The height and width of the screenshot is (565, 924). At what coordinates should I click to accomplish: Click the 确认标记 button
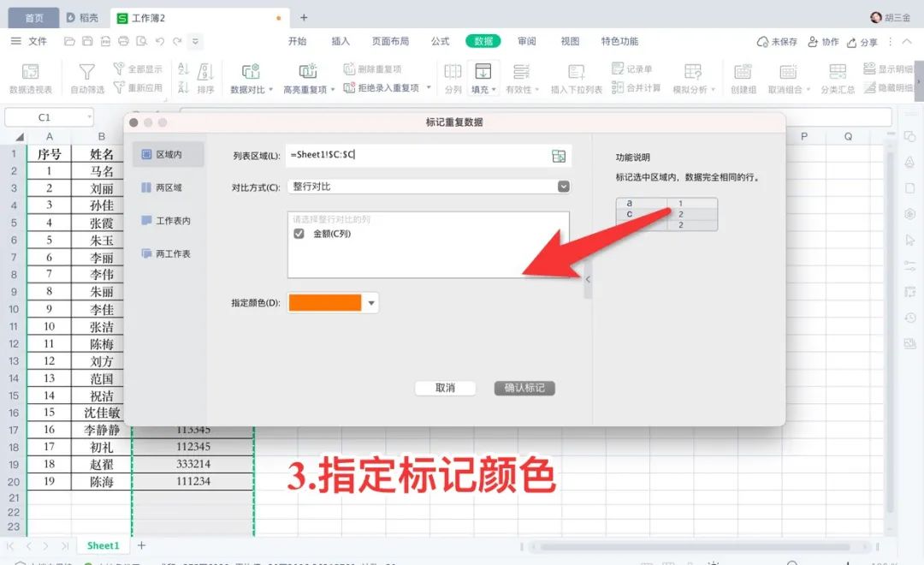(524, 388)
